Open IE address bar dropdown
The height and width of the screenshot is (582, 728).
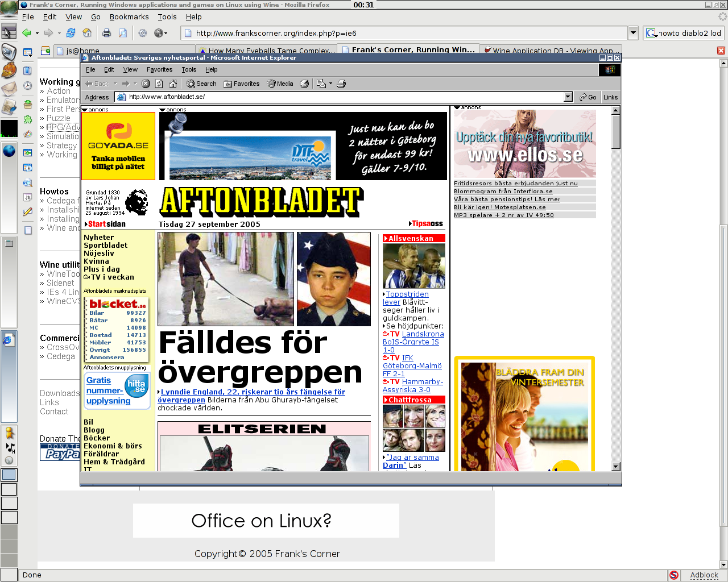pyautogui.click(x=568, y=97)
